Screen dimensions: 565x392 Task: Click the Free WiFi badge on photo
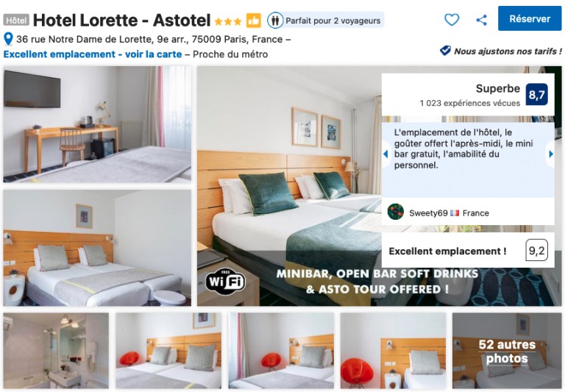[226, 280]
